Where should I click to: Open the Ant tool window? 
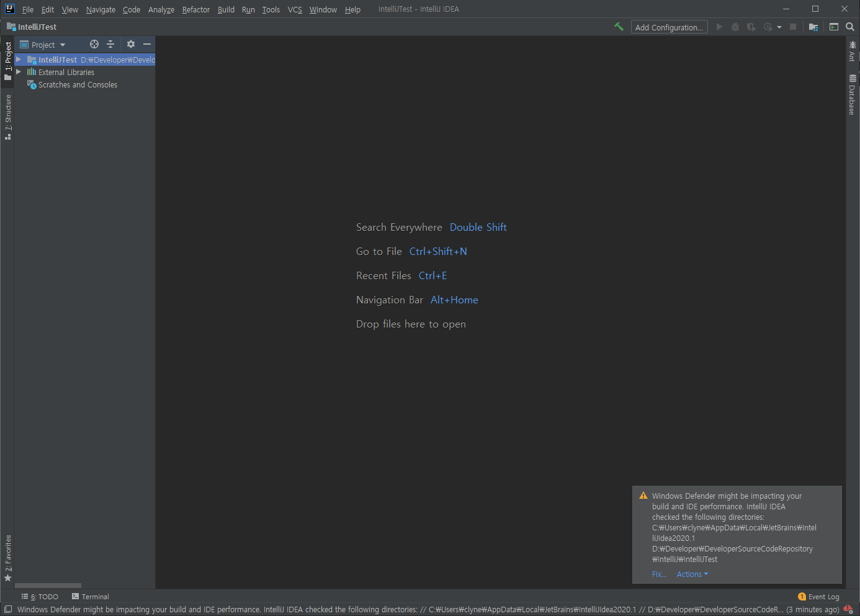tap(853, 51)
